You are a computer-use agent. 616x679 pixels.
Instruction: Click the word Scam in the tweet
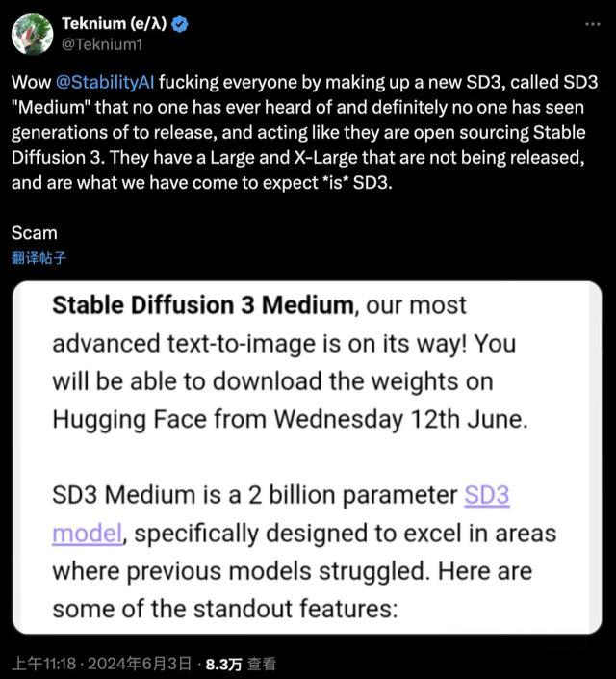click(35, 233)
